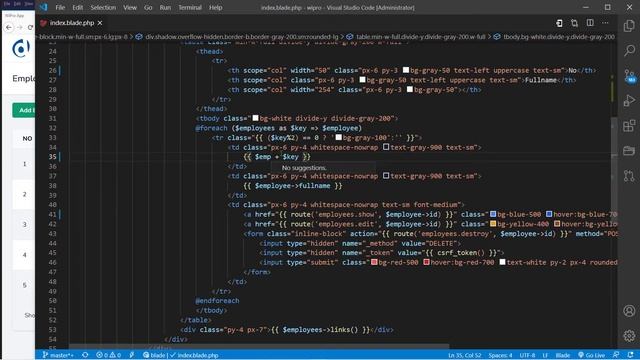The width and height of the screenshot is (640, 360).
Task: Open the Run menu
Action: coord(165,7)
